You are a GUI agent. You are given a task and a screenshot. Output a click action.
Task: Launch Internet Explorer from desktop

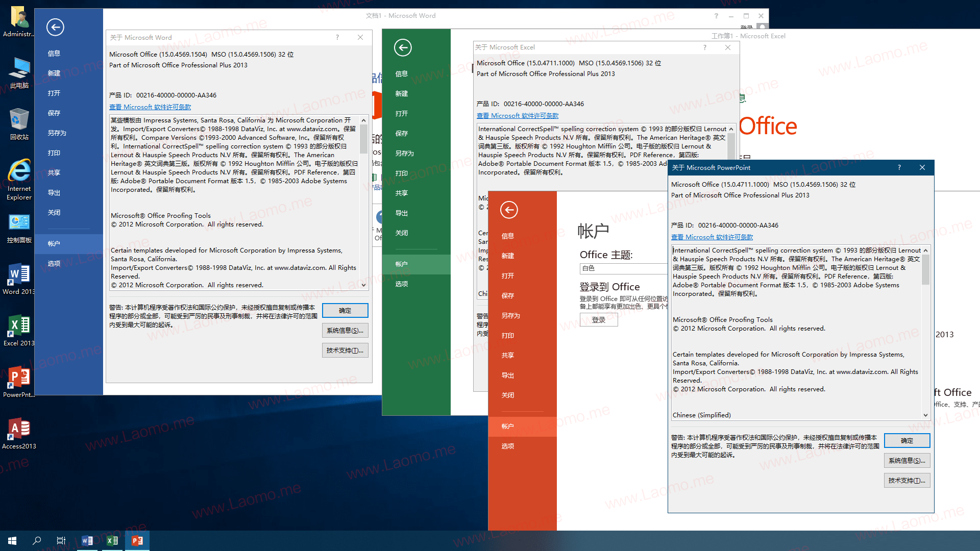tap(19, 180)
